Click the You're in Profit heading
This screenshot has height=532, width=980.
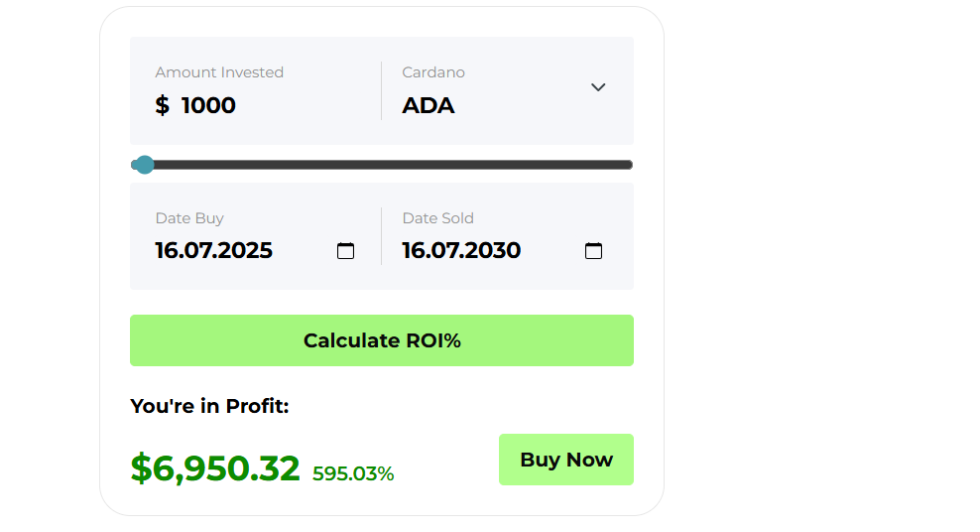tap(209, 406)
